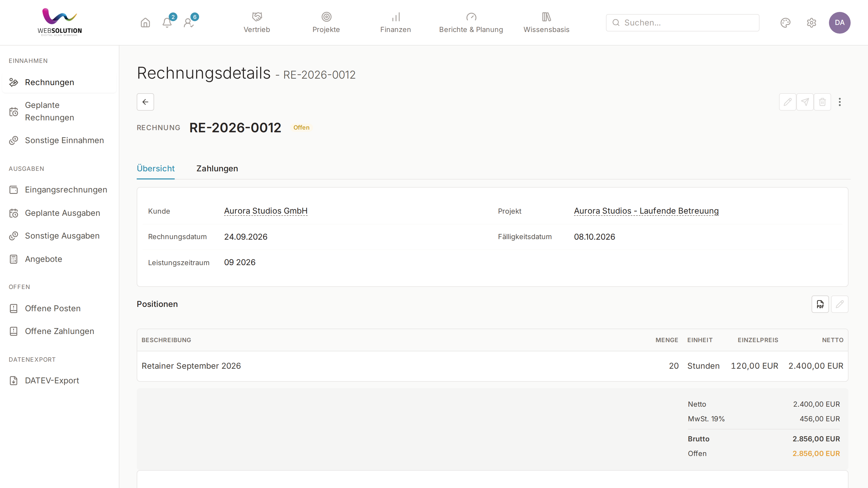Click the back arrow button
The width and height of the screenshot is (868, 488).
click(145, 102)
